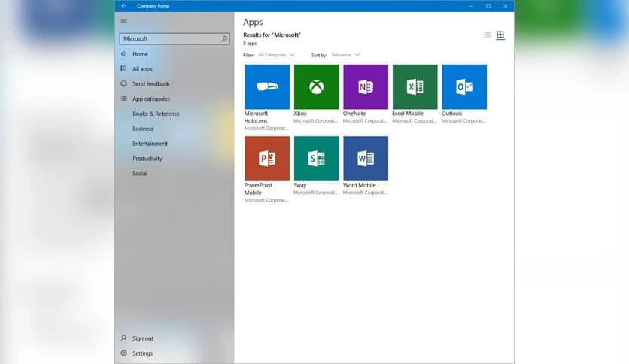The height and width of the screenshot is (364, 629).
Task: Select Social category
Action: click(140, 174)
